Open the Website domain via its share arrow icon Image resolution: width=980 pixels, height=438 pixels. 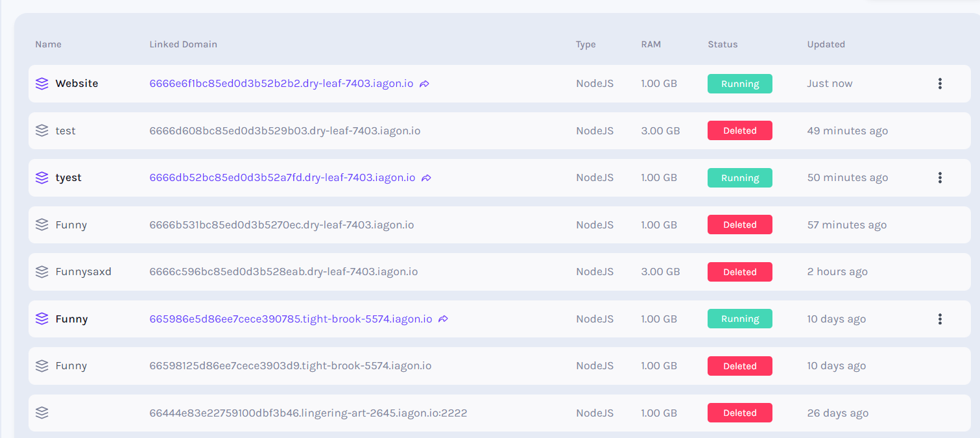[425, 84]
